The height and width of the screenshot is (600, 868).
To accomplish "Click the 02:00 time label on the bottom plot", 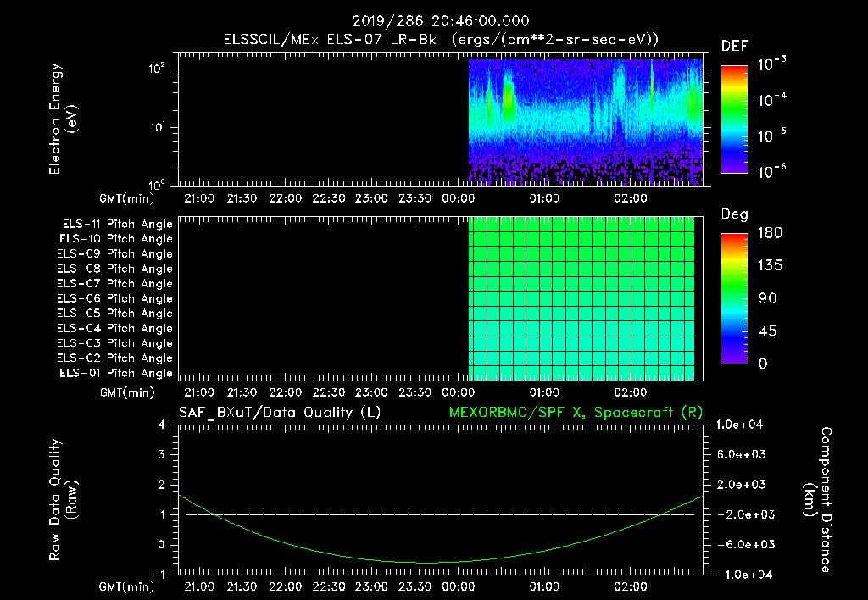I will pos(631,586).
